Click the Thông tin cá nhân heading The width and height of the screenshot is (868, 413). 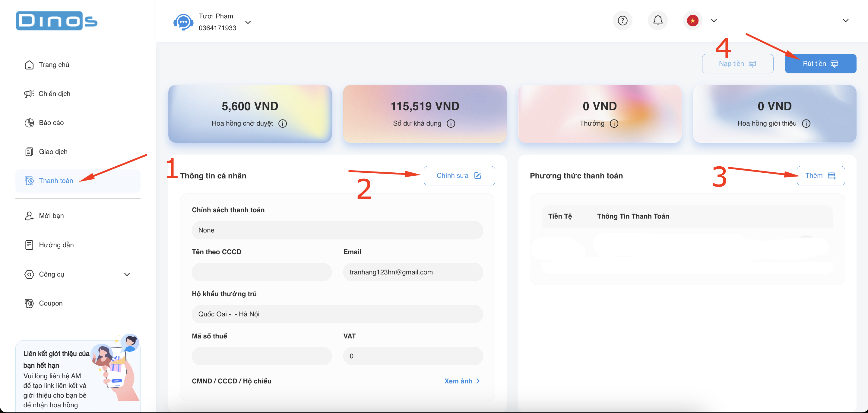[x=213, y=176]
